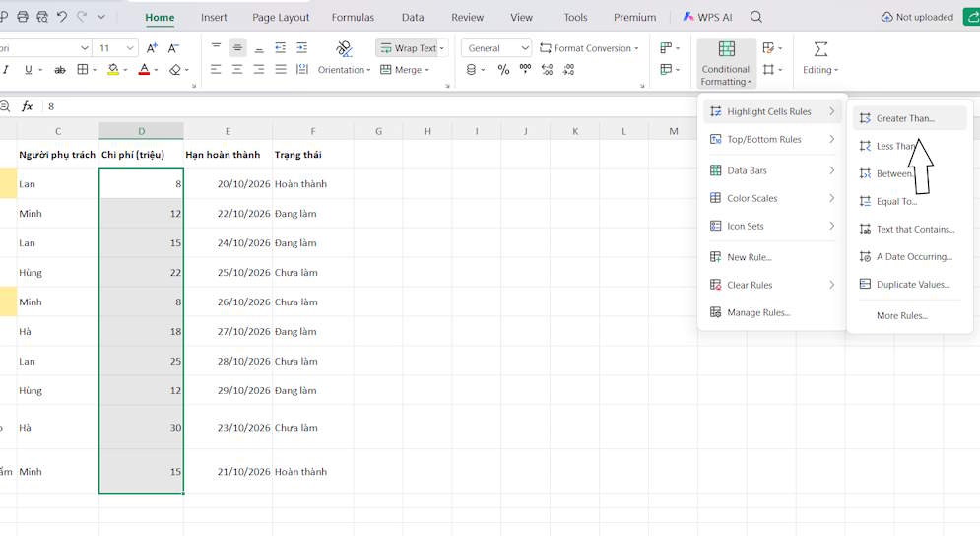Select Duplicate Values rule

click(x=909, y=284)
